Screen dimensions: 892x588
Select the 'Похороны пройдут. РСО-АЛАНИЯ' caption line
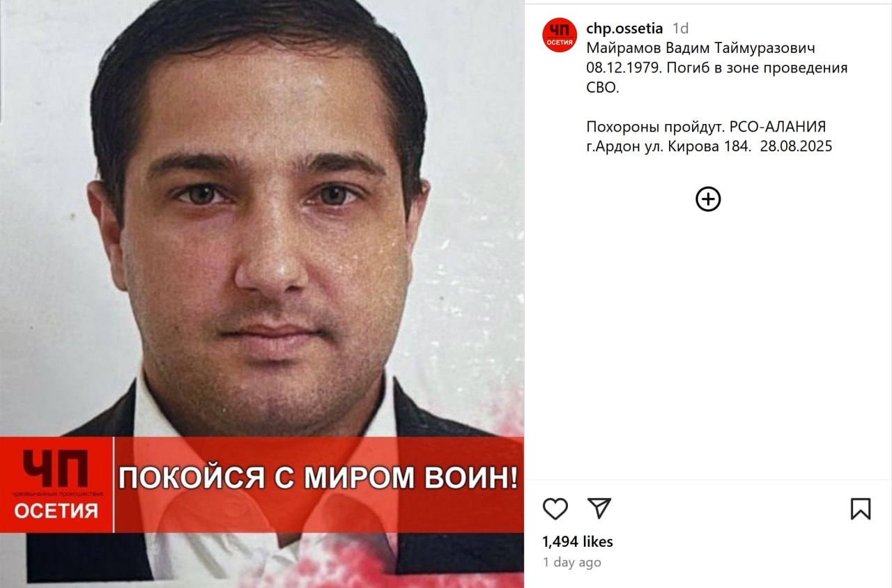point(706,127)
